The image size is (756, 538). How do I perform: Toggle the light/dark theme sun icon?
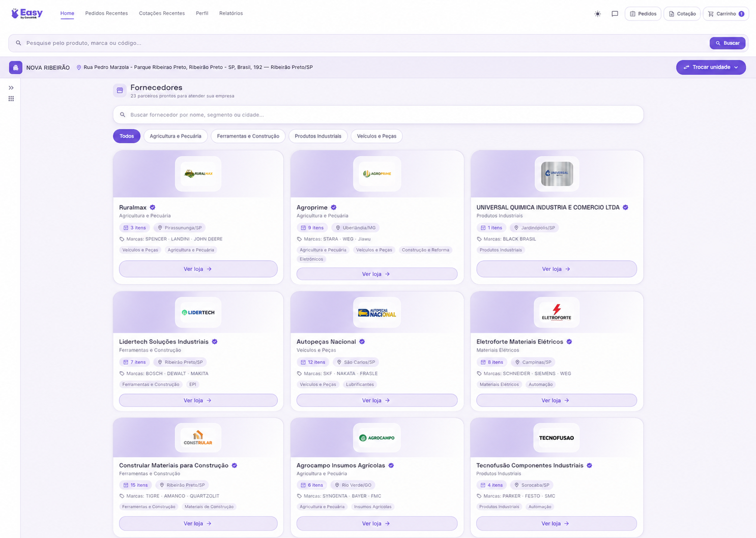[x=598, y=14]
